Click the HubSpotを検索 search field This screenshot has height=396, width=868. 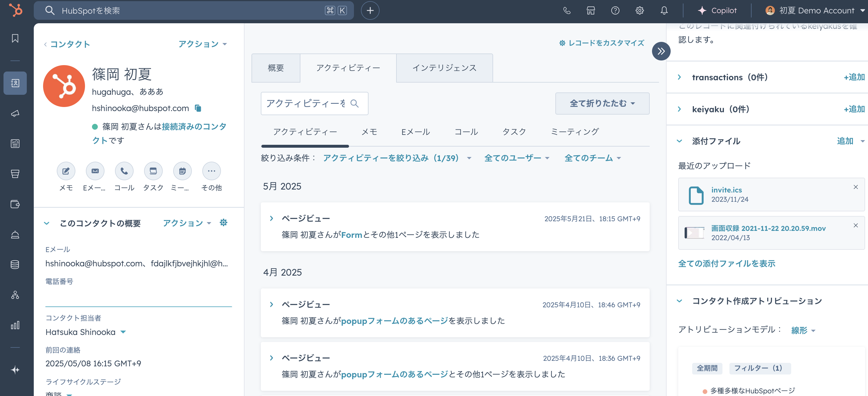tap(194, 10)
